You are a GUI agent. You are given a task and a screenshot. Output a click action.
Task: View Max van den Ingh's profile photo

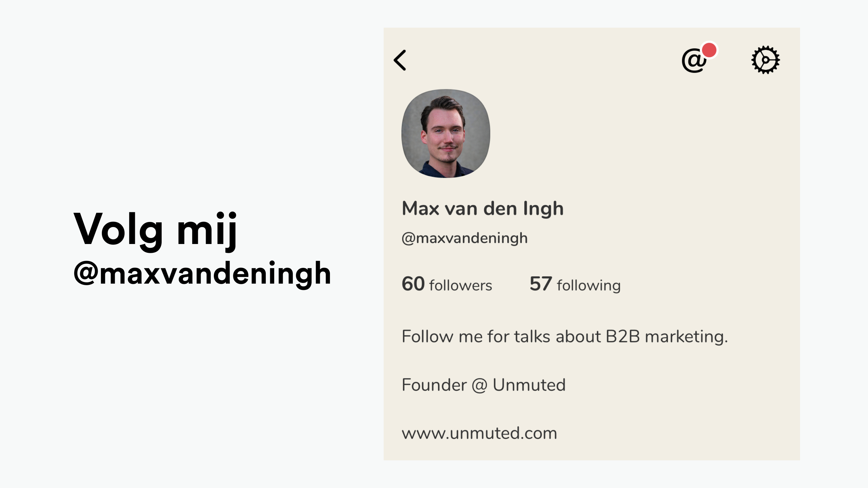(x=445, y=133)
